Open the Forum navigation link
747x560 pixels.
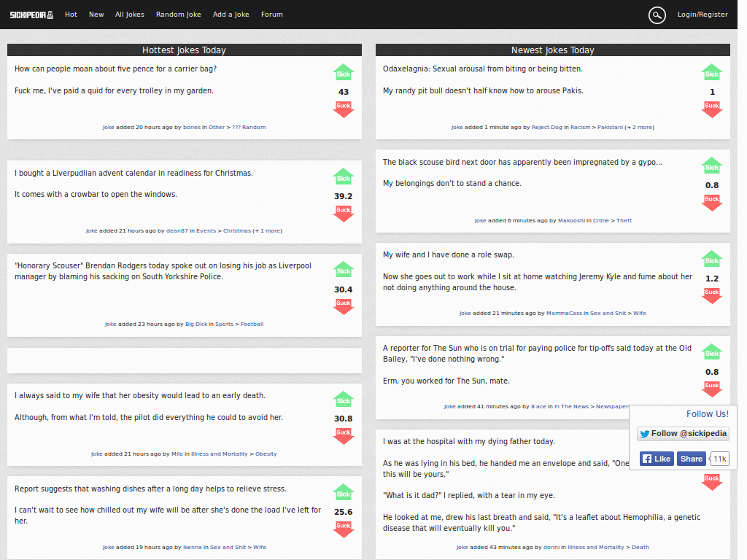272,15
